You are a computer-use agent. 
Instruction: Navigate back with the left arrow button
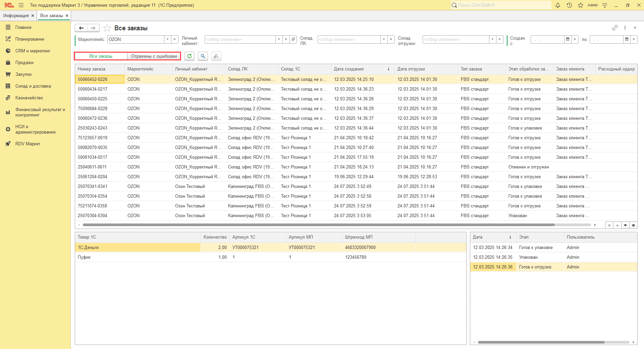tap(81, 28)
